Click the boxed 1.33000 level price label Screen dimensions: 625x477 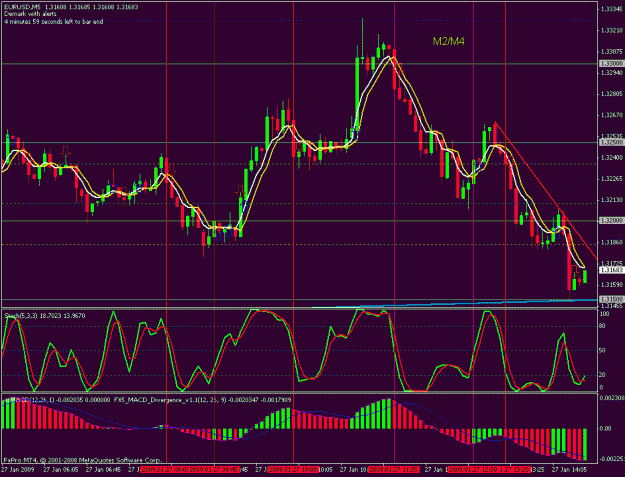tap(611, 64)
